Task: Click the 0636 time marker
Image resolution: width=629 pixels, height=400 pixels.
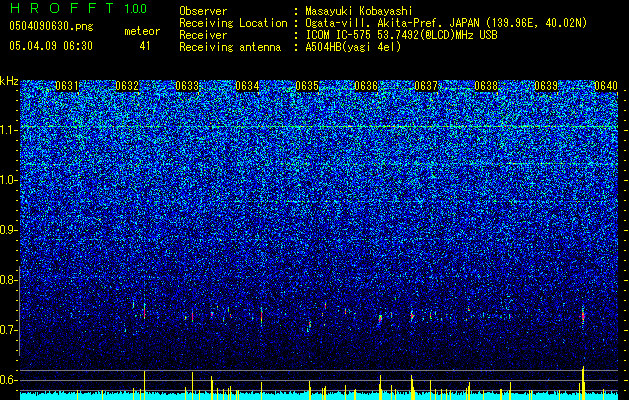Action: coord(366,86)
